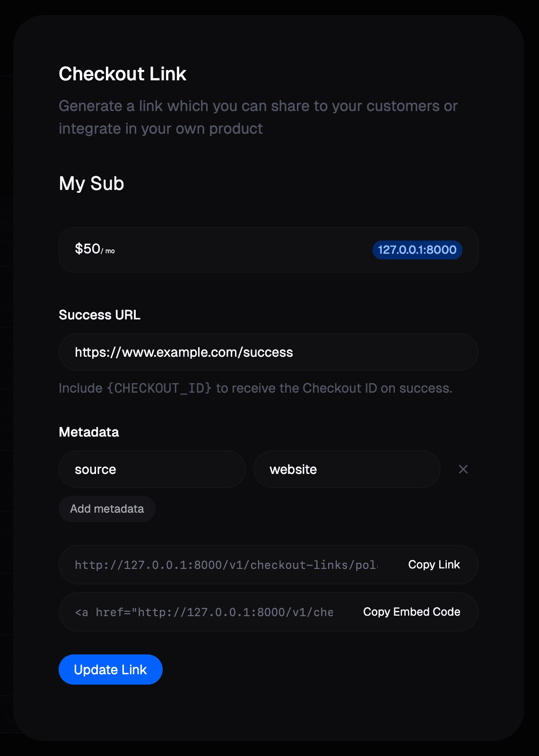Copy the embed code
The width and height of the screenshot is (539, 756).
[x=411, y=612]
